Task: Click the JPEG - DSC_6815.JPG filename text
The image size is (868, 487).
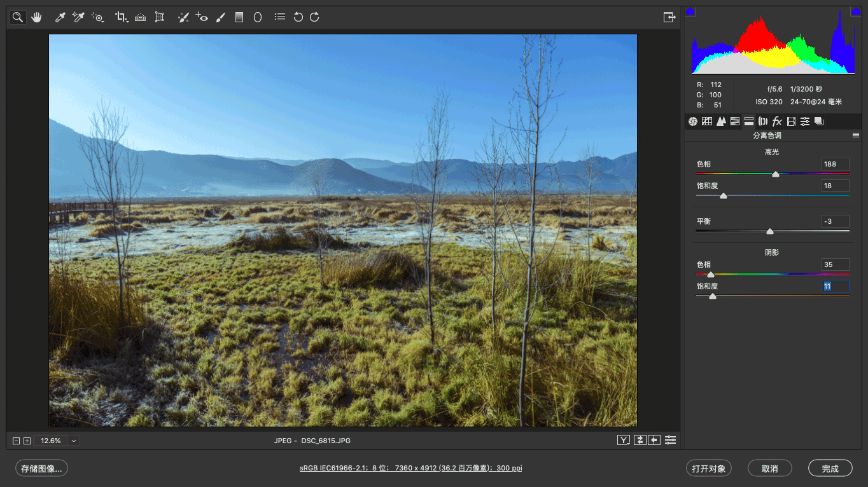Action: [312, 441]
